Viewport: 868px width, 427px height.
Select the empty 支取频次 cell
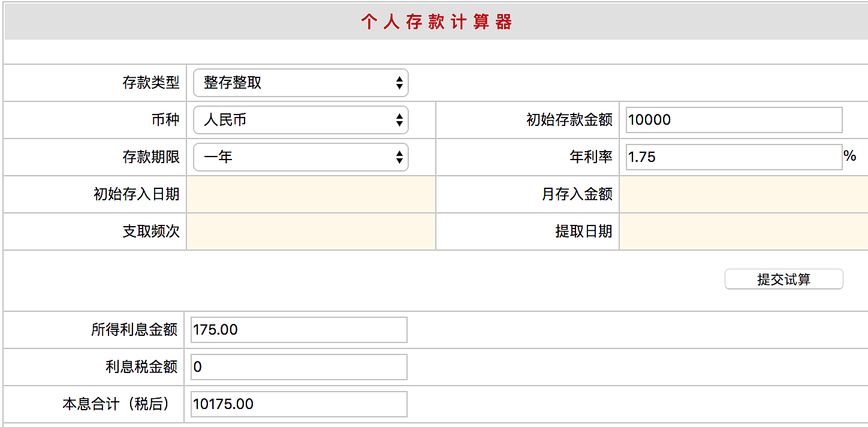[x=311, y=231]
